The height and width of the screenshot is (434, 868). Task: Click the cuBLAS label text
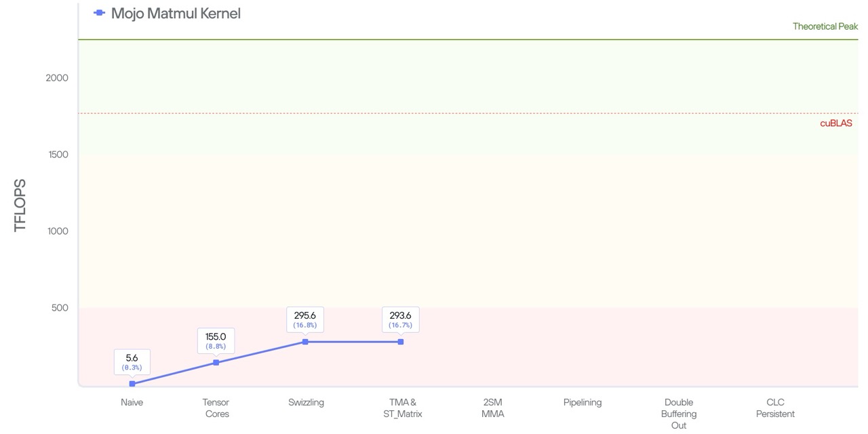[836, 123]
